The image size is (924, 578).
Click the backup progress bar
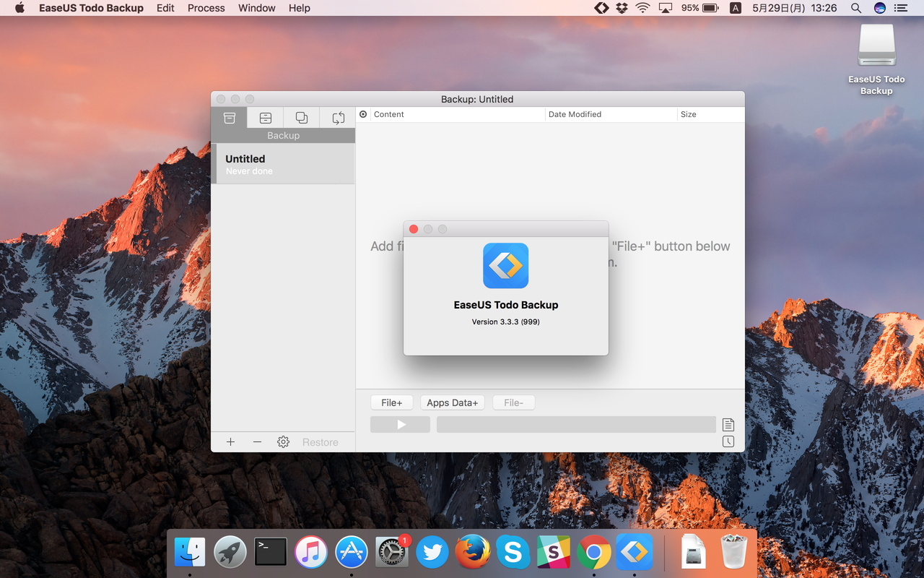[x=576, y=424]
